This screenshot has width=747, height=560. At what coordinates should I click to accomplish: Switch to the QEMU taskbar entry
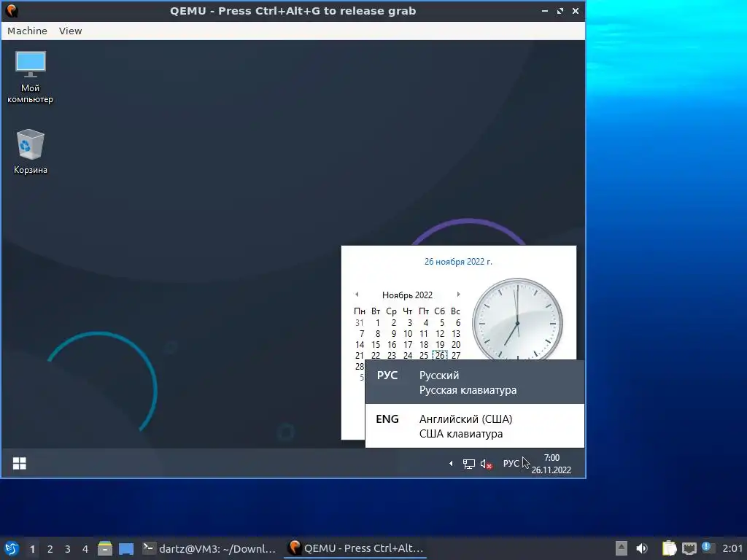[x=356, y=548]
